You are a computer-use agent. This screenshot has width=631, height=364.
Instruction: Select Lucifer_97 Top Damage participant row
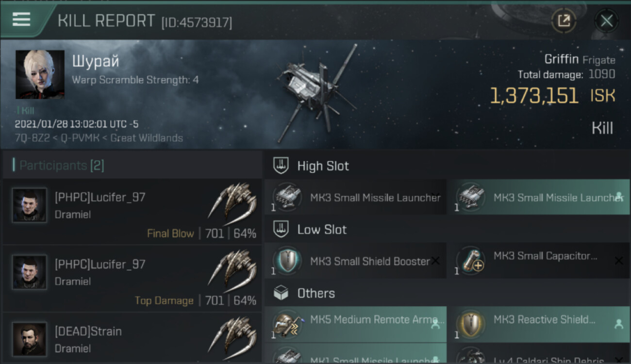[x=131, y=279]
